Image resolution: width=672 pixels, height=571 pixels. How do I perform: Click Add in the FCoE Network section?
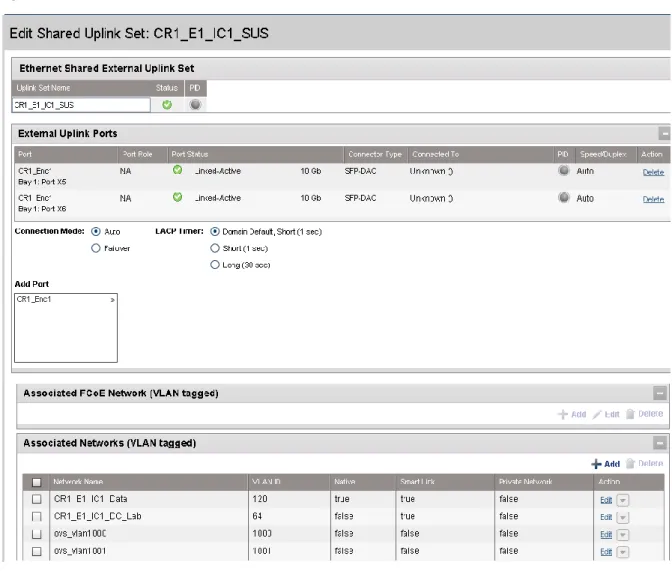(x=572, y=414)
